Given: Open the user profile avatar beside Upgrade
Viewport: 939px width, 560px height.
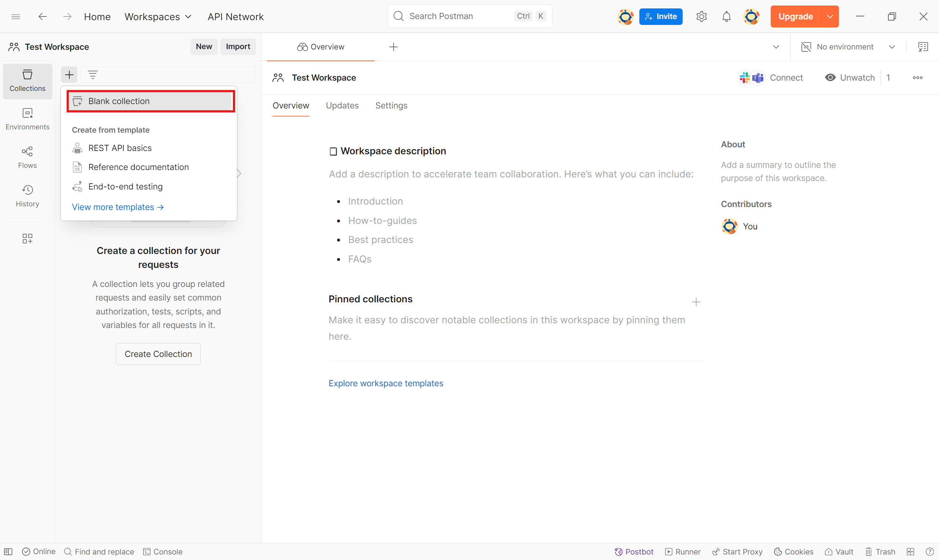Looking at the screenshot, I should point(751,16).
